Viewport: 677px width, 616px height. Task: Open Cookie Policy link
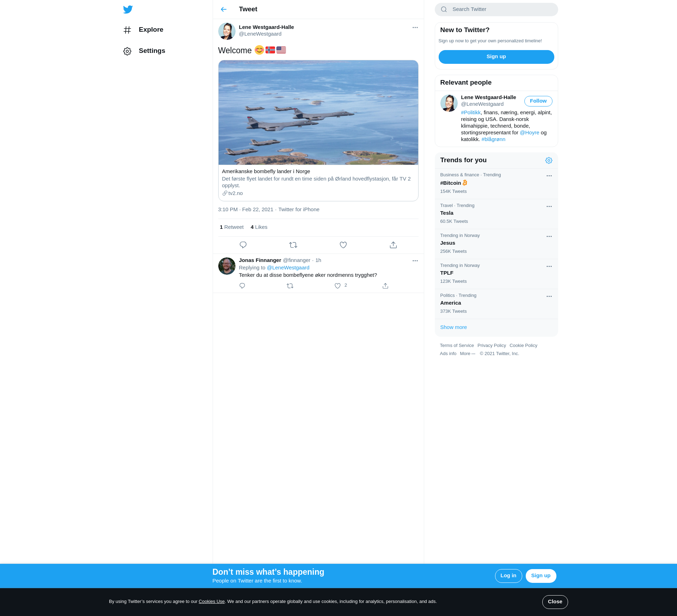(523, 346)
